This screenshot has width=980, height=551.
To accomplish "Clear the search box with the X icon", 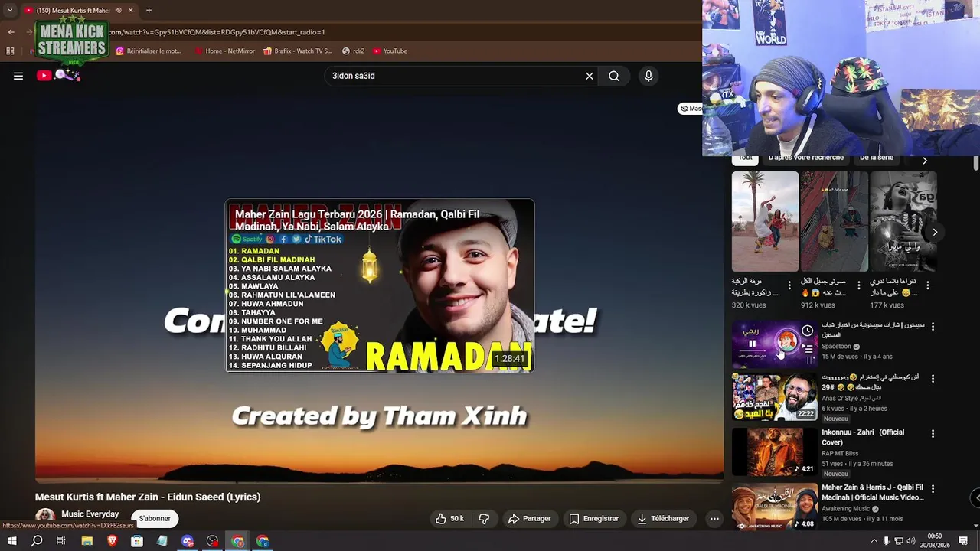I will 590,76.
